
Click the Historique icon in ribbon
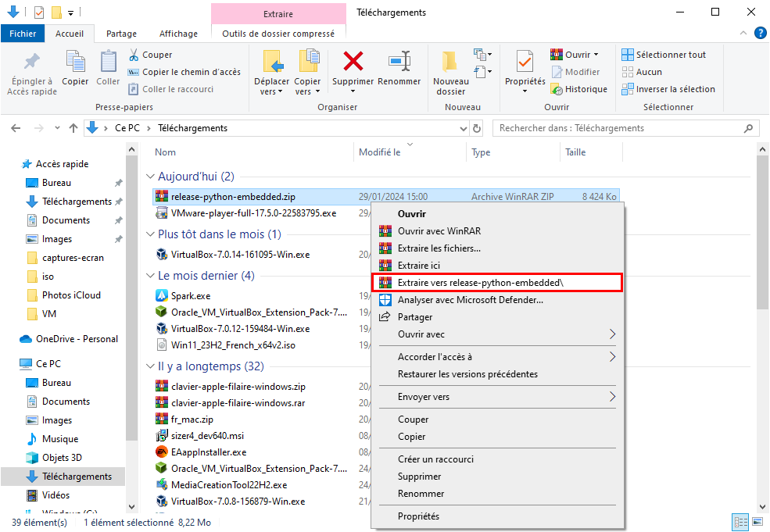[557, 89]
